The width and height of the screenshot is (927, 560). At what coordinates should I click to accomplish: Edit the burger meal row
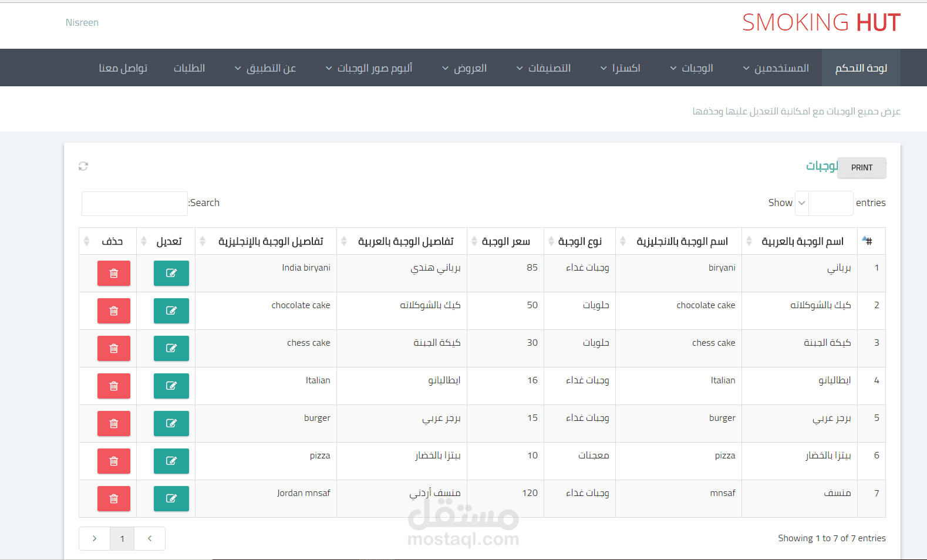[171, 423]
